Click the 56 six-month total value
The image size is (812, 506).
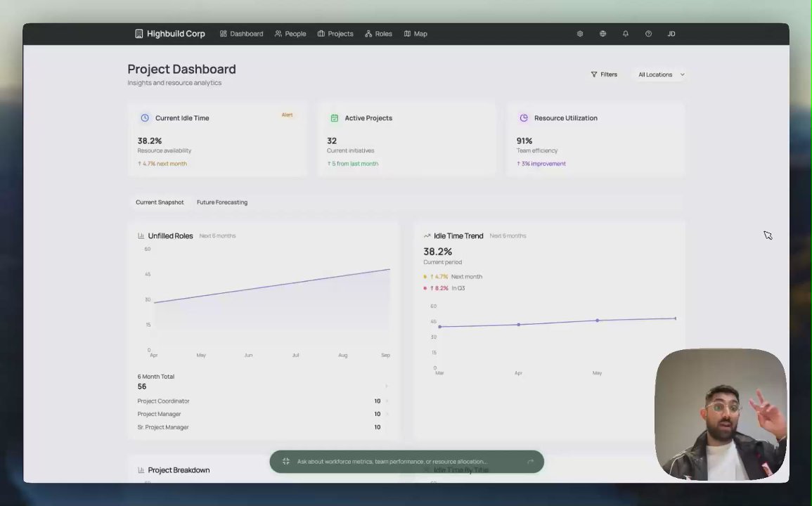(142, 387)
